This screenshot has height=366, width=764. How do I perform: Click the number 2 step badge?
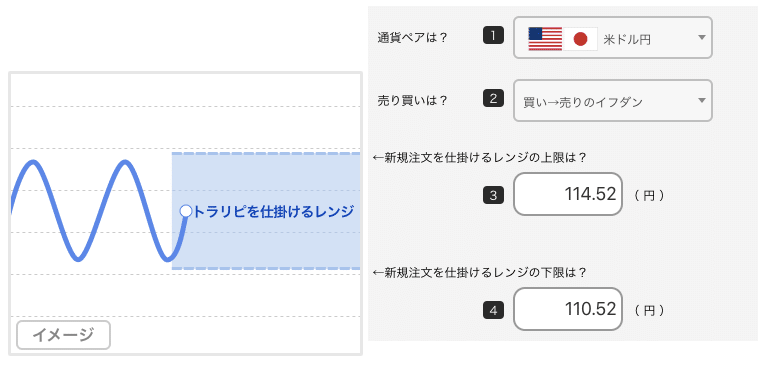(x=493, y=99)
